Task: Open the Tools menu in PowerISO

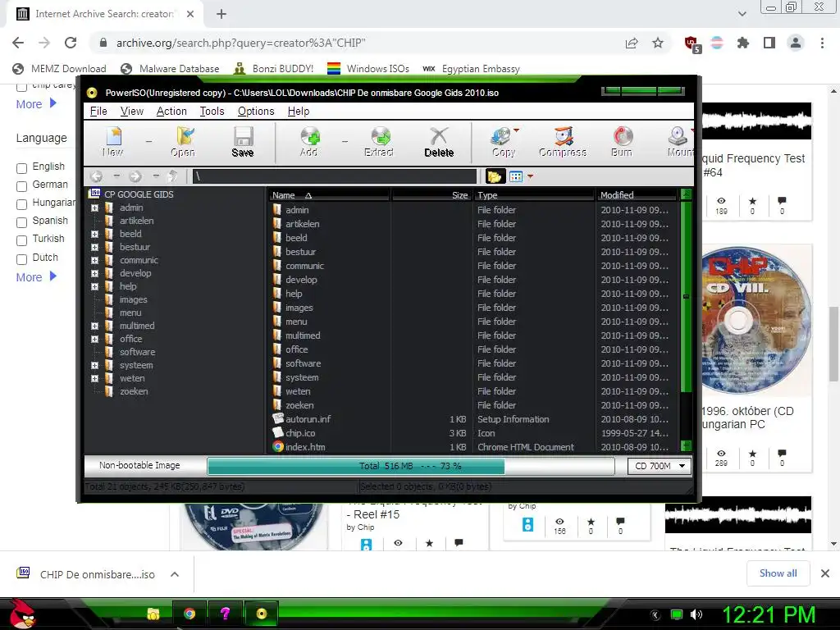Action: tap(212, 111)
